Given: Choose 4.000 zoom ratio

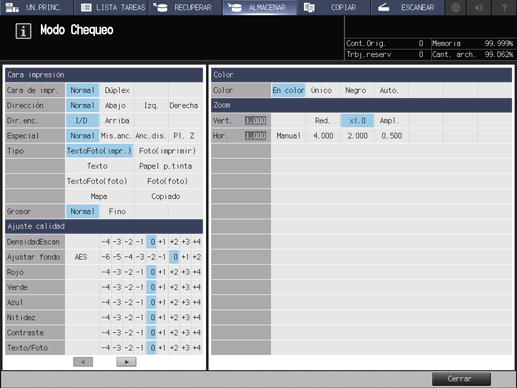Looking at the screenshot, I should [323, 136].
